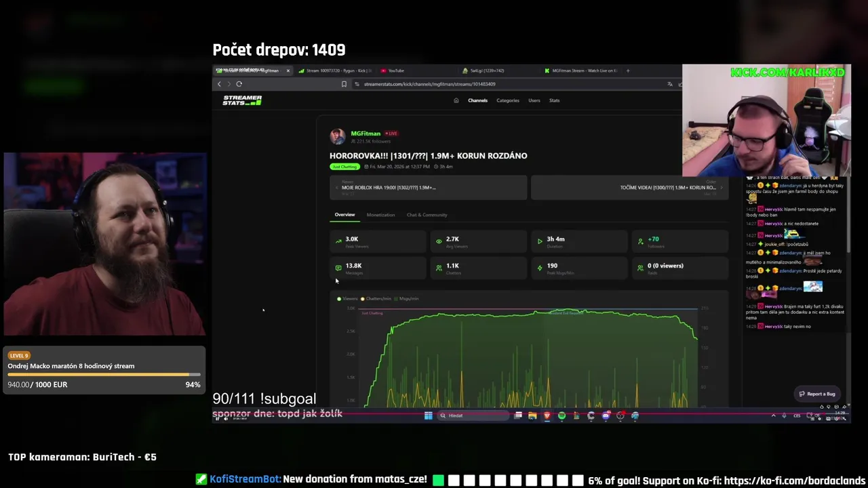Open the Windows Start button

[x=429, y=415]
